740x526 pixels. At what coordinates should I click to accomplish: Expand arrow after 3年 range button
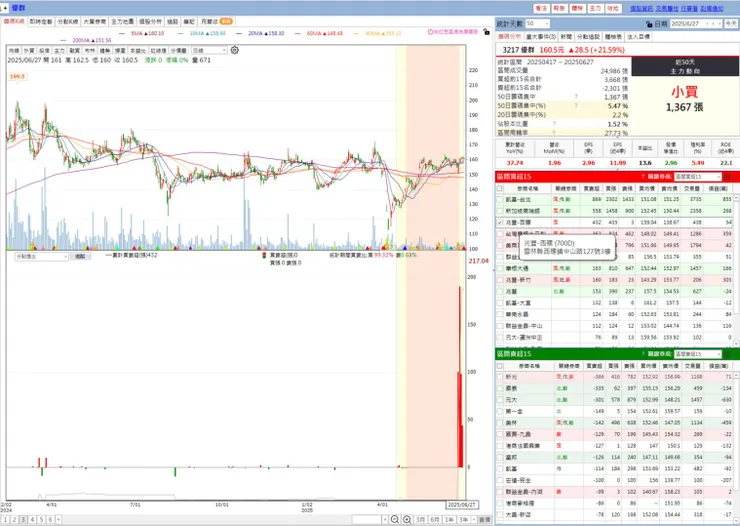[x=473, y=519]
